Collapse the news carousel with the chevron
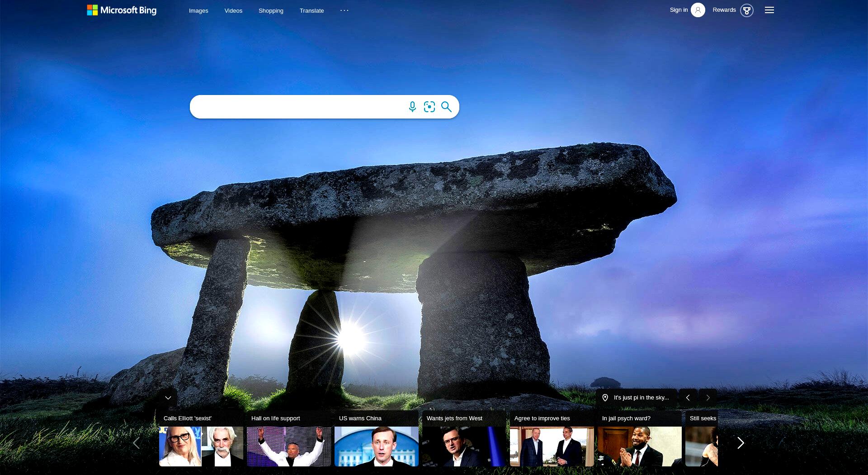The height and width of the screenshot is (475, 868). (168, 398)
